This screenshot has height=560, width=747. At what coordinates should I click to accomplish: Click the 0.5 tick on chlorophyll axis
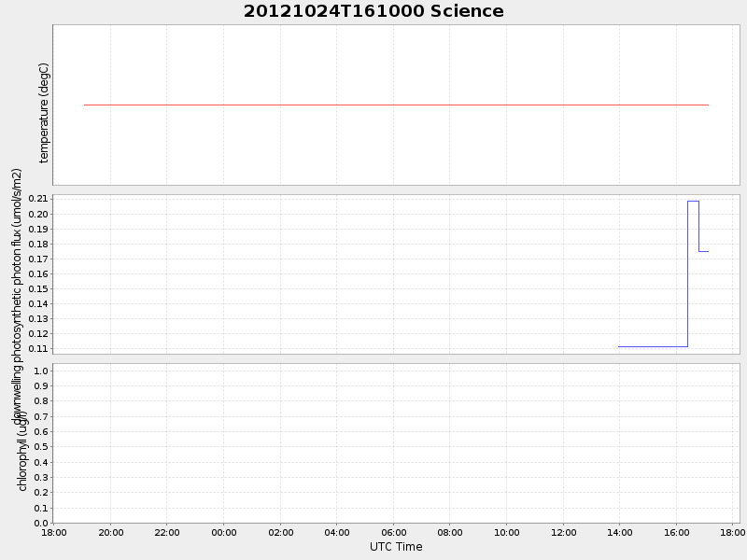(41, 447)
